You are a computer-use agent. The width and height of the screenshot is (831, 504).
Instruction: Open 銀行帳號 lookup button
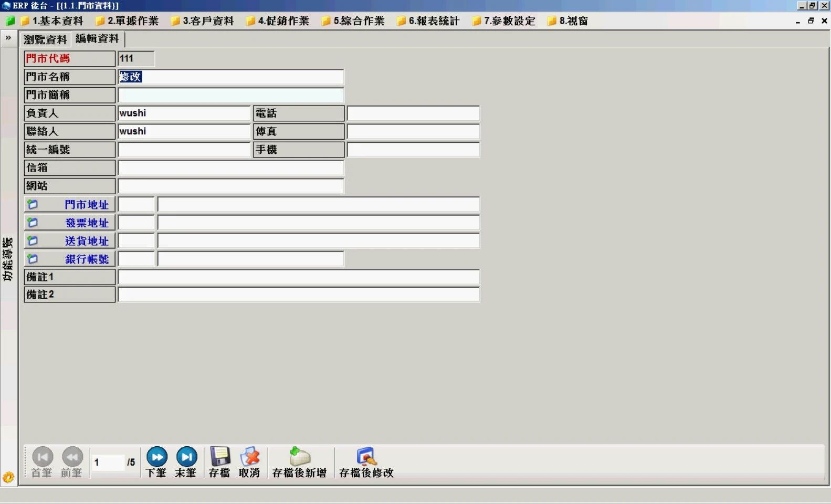pos(69,259)
